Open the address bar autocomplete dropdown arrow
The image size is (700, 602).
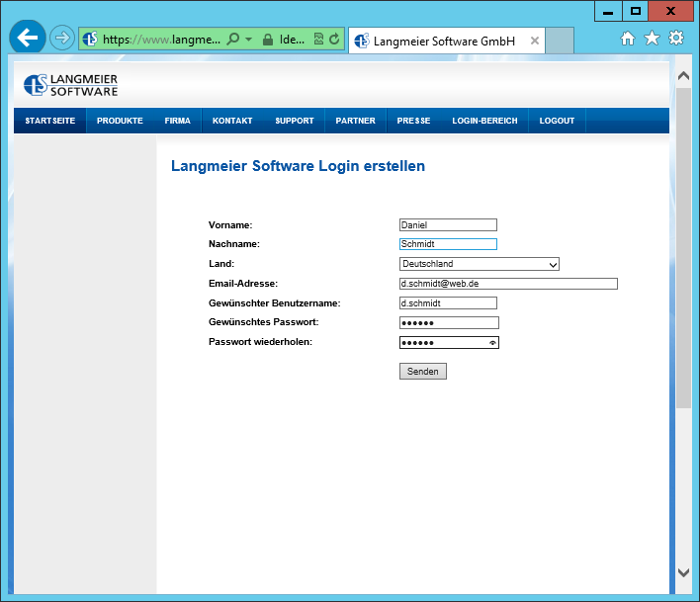249,40
